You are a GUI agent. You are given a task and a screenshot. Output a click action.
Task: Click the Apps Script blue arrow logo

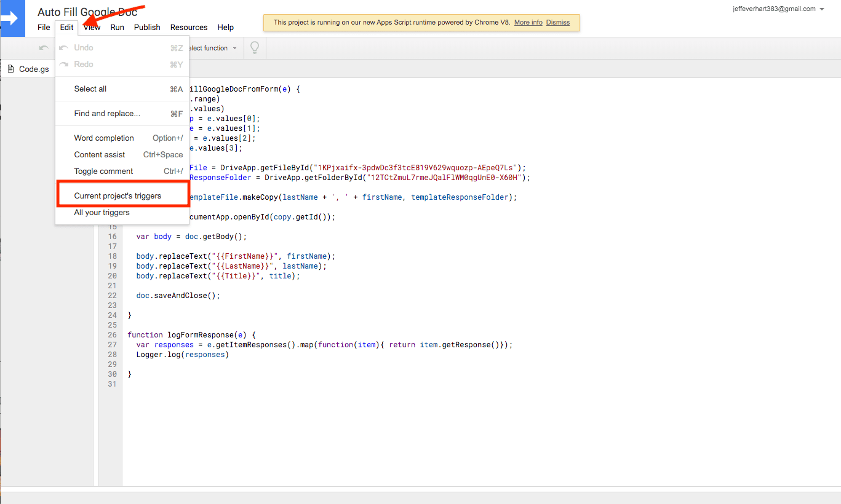point(12,18)
